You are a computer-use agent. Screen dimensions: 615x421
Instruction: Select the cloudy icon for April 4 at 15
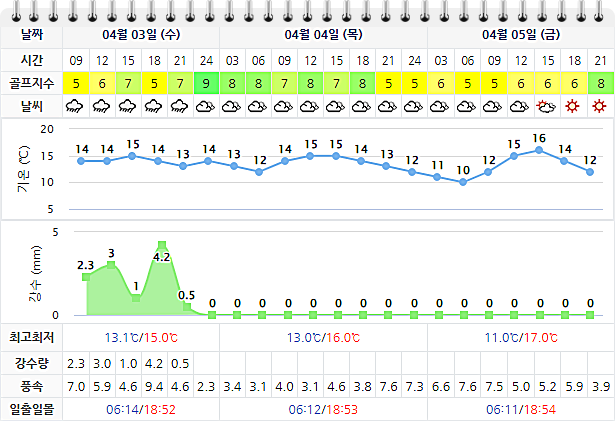click(335, 106)
